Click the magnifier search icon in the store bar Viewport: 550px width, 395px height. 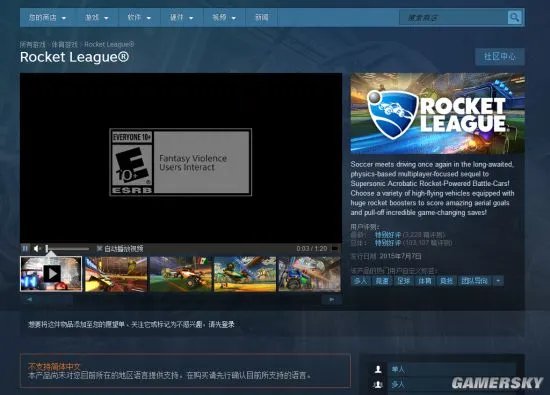514,17
